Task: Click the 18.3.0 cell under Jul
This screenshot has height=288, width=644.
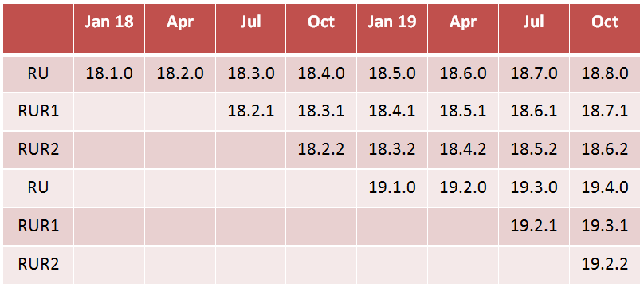Action: pyautogui.click(x=250, y=74)
